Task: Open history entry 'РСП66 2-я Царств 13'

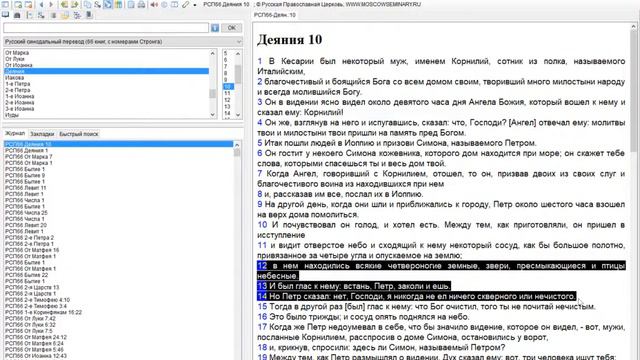Action: click(x=118, y=287)
